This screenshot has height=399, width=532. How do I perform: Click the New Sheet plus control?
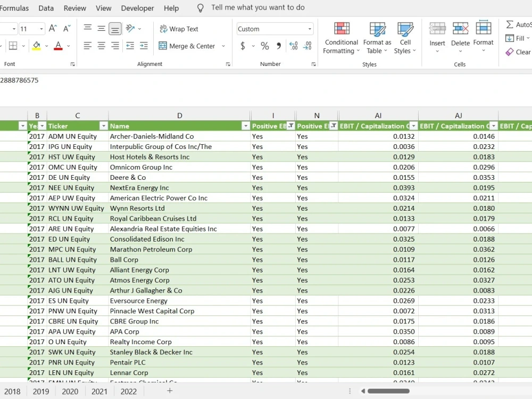(170, 391)
